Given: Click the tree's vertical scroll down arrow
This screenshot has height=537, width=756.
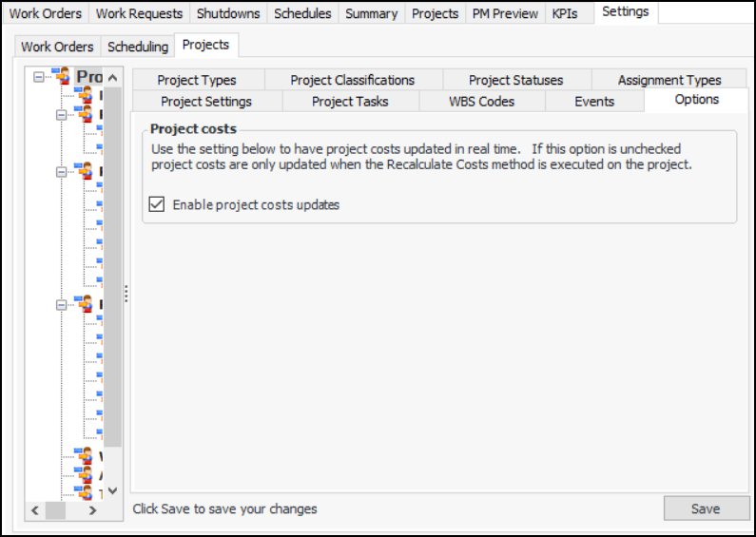Looking at the screenshot, I should (x=112, y=490).
